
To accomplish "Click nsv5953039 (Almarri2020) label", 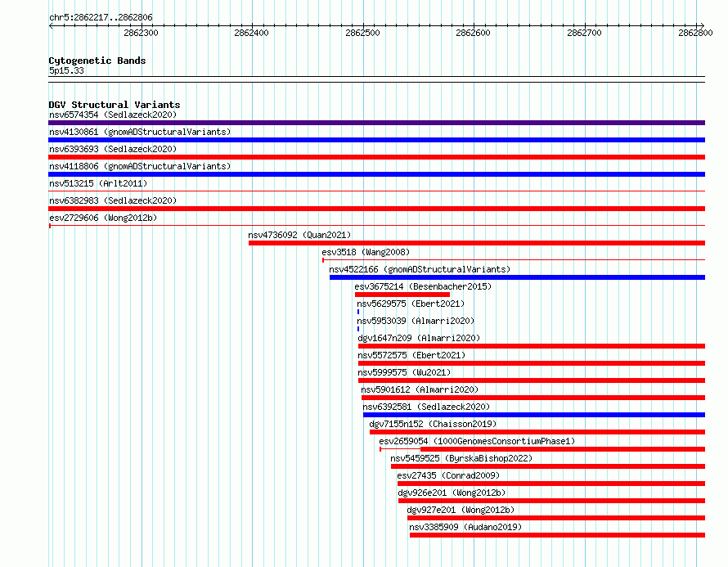I will click(416, 321).
